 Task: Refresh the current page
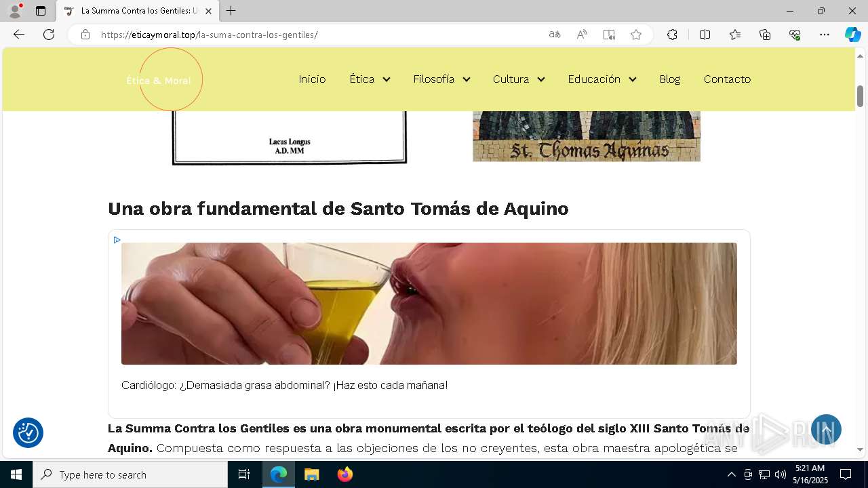(49, 35)
